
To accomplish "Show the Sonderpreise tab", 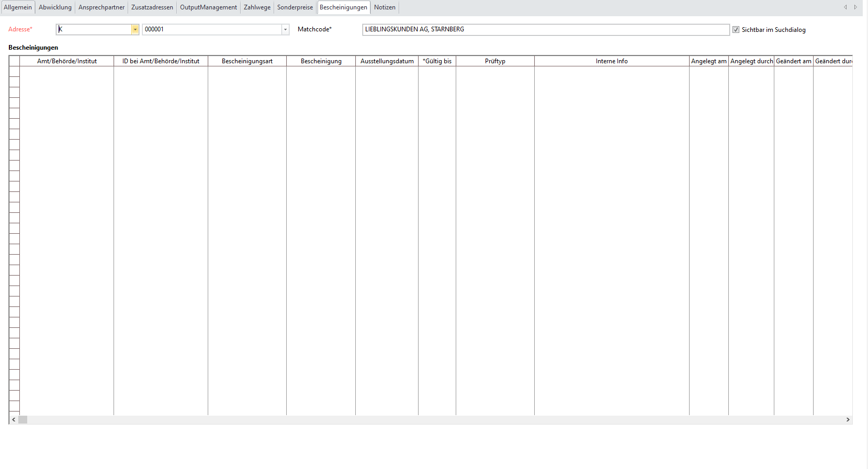I will [x=295, y=7].
